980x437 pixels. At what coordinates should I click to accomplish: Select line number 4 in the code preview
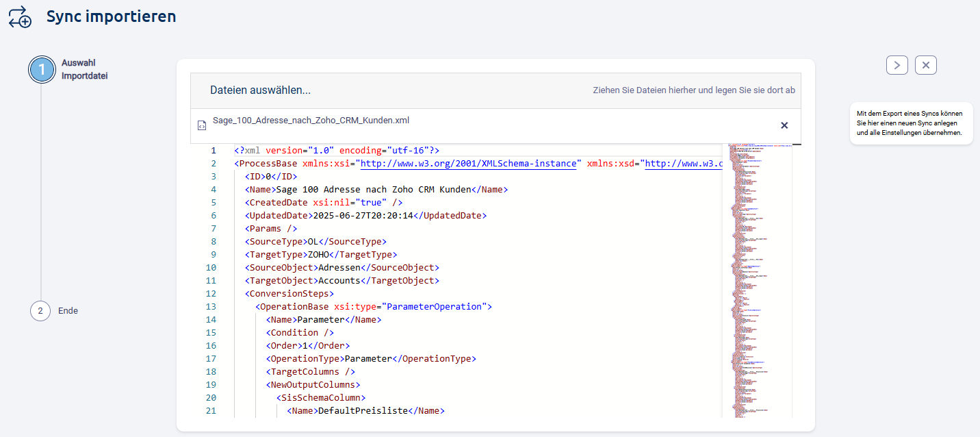coord(211,189)
